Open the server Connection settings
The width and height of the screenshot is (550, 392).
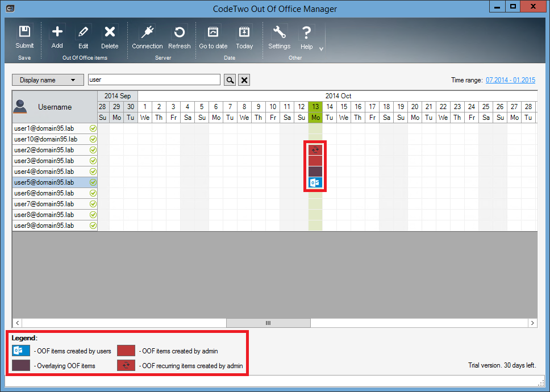point(147,37)
